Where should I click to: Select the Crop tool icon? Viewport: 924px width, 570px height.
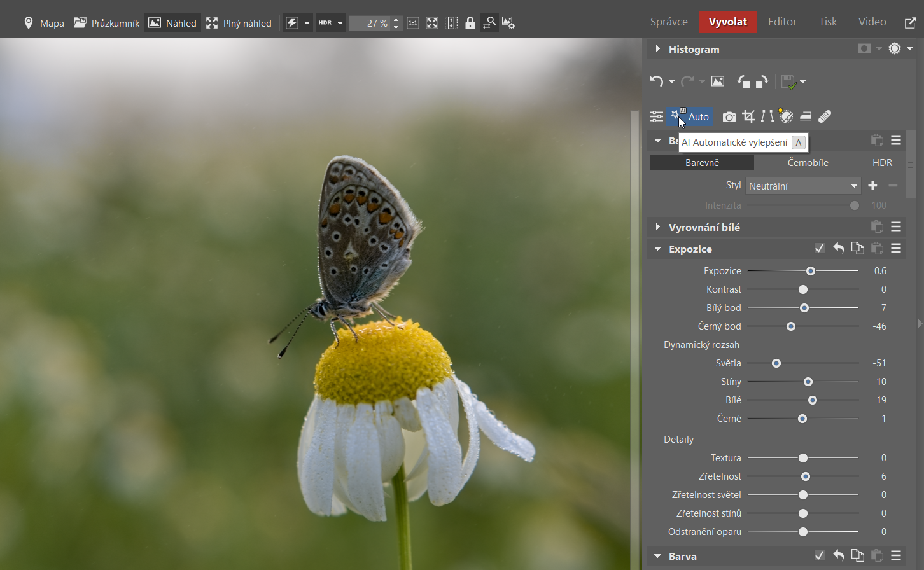pyautogui.click(x=748, y=116)
